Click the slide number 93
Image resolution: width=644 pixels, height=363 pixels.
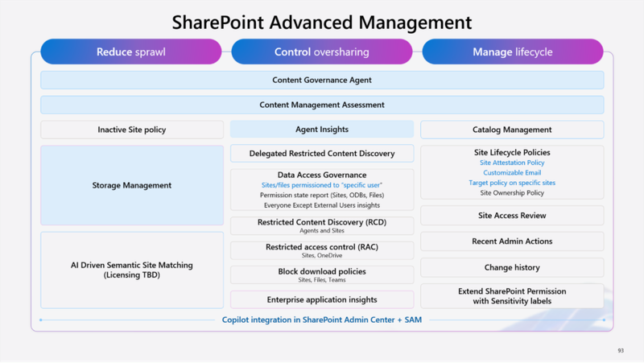pos(621,351)
